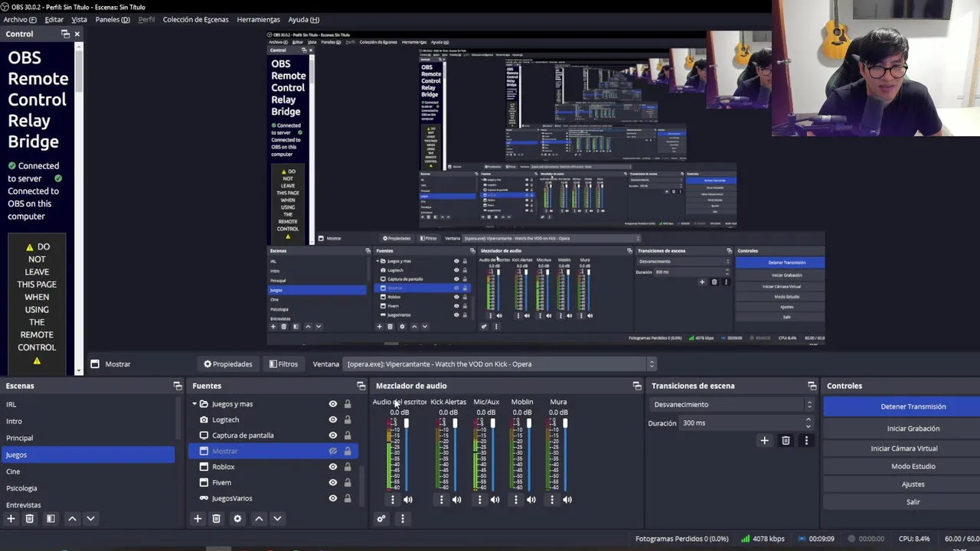Screen dimensions: 980x551
Task: Mute Moblin speaker icon
Action: 531,500
